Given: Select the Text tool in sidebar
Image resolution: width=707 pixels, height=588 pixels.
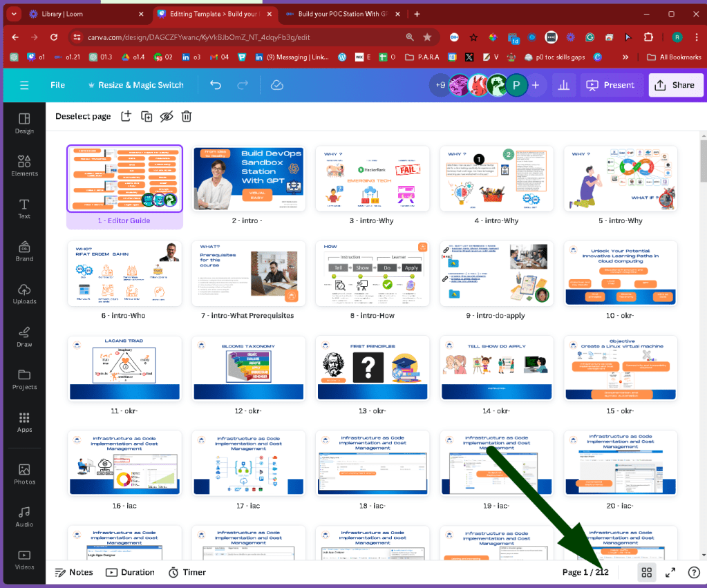Looking at the screenshot, I should pyautogui.click(x=24, y=209).
